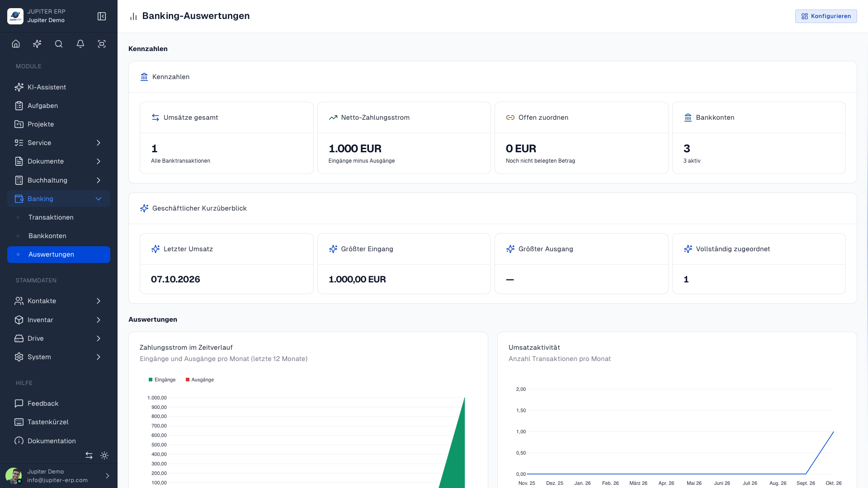The image size is (868, 488).
Task: Click the Jupiter ERP logo
Action: pyautogui.click(x=15, y=16)
